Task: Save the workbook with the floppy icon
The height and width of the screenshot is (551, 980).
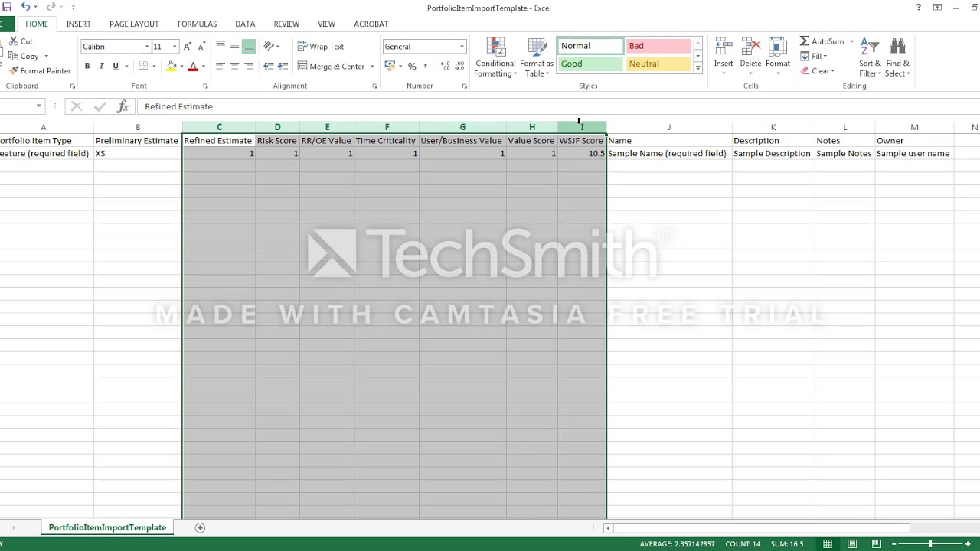Action: point(7,7)
